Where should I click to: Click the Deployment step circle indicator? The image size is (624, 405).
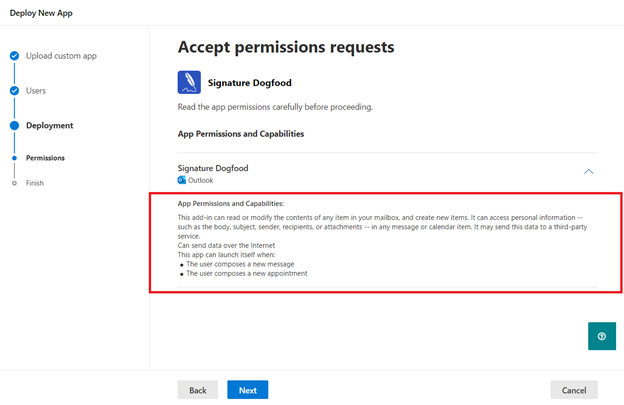pos(14,126)
